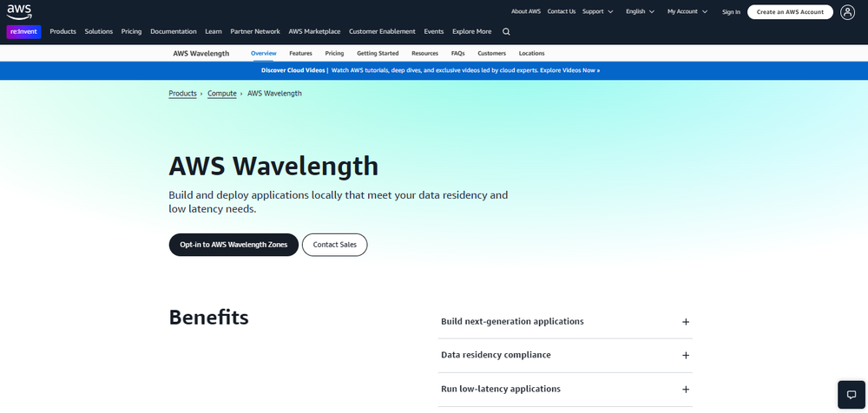Open the Support dropdown

pos(597,11)
